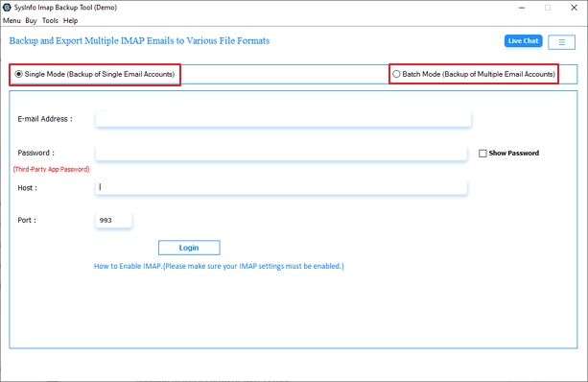Focus the E-mail Address input field
588x382 pixels.
coord(283,119)
